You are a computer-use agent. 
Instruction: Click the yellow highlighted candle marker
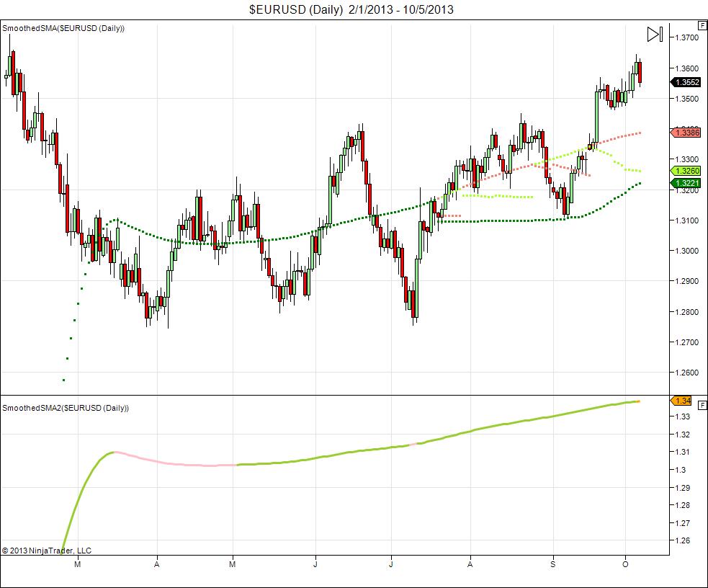coord(590,147)
